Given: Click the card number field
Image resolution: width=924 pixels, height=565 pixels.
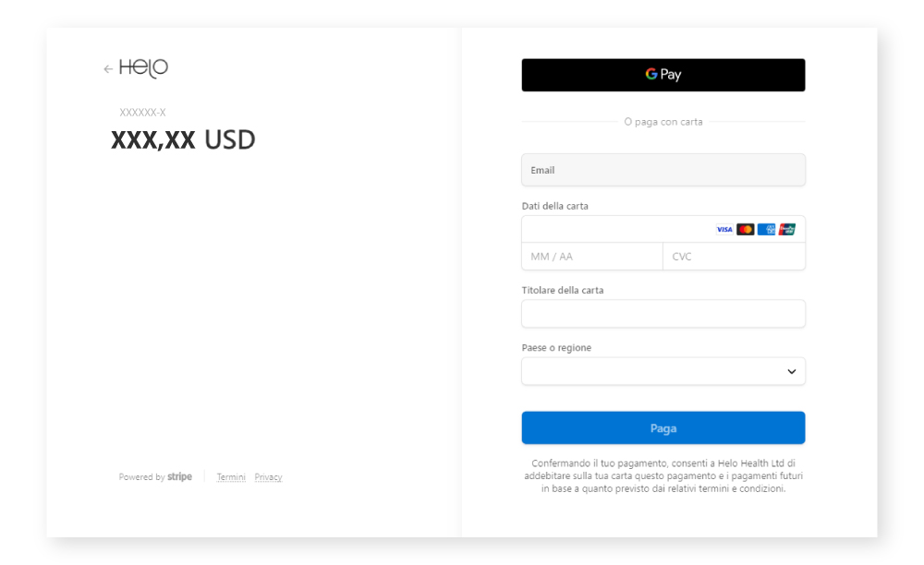Looking at the screenshot, I should tap(614, 229).
